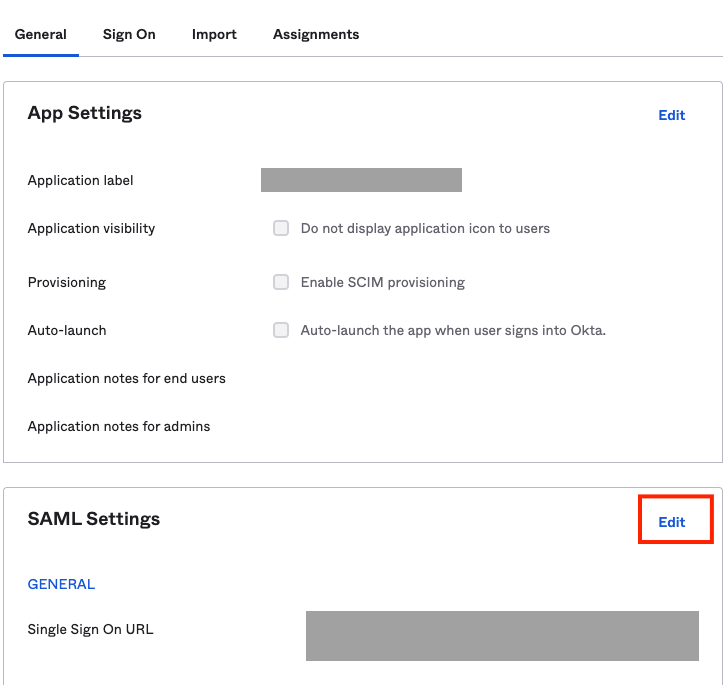
Task: Edit the SAML Settings section
Action: (671, 522)
